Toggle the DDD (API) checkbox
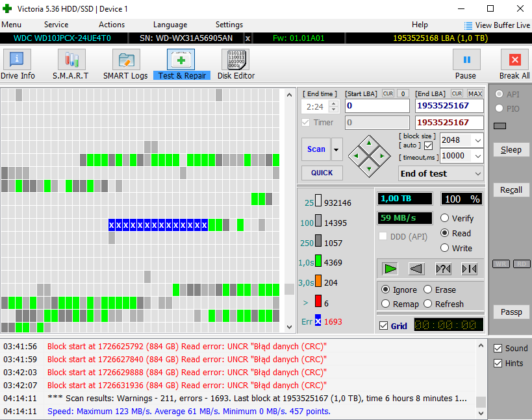 [x=383, y=236]
